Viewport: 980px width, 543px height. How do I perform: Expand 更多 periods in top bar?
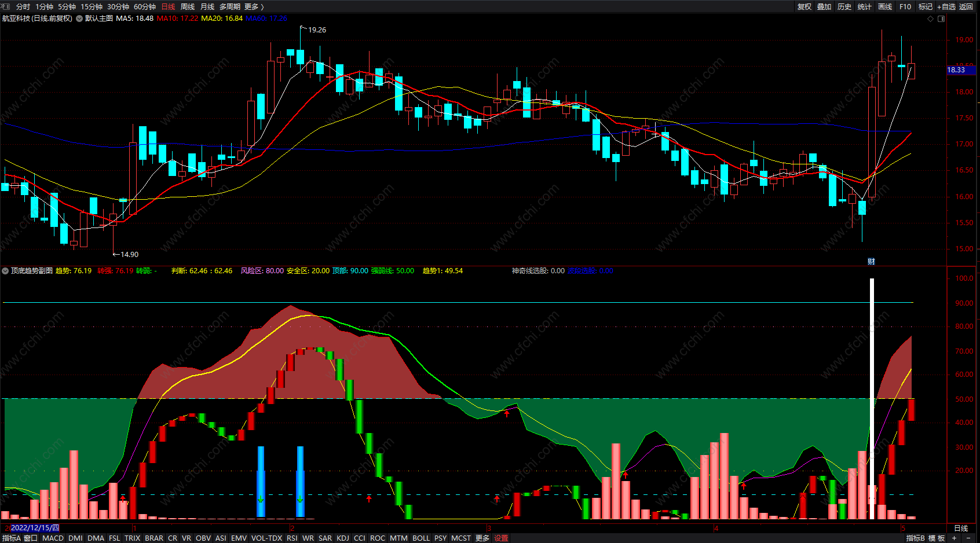tap(254, 7)
